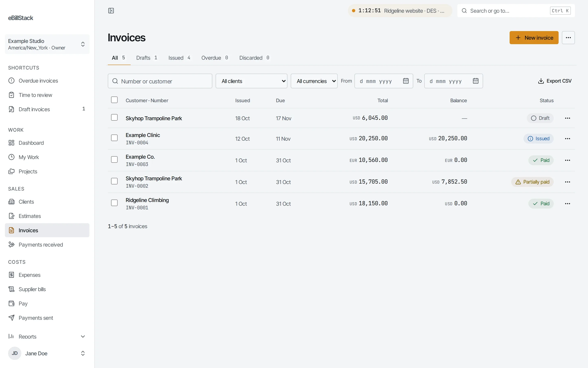Open running timer for Ridgeline website

[x=400, y=11]
